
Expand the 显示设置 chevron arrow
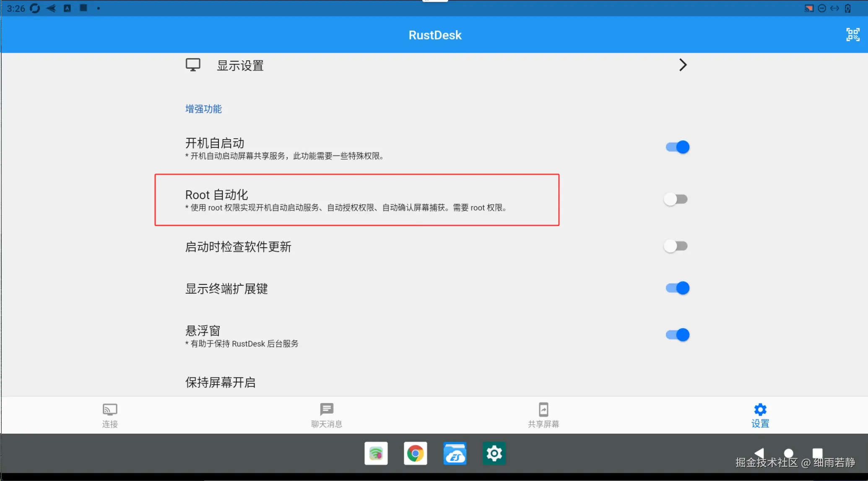tap(683, 65)
